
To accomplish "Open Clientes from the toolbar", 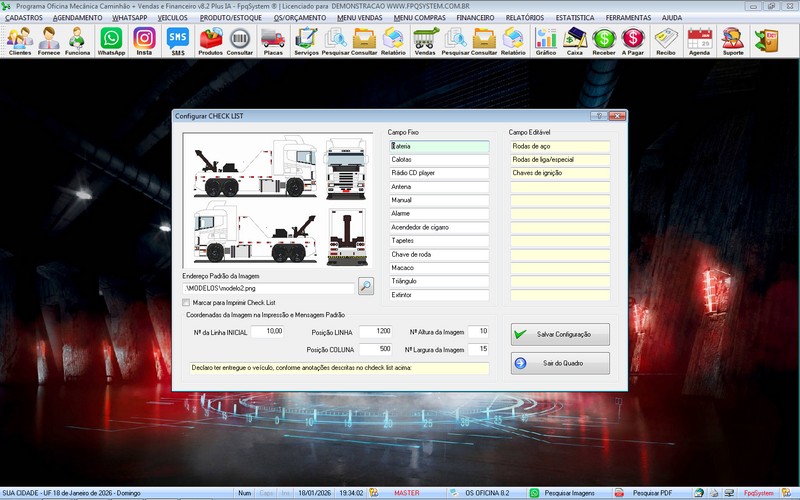I will pyautogui.click(x=20, y=41).
